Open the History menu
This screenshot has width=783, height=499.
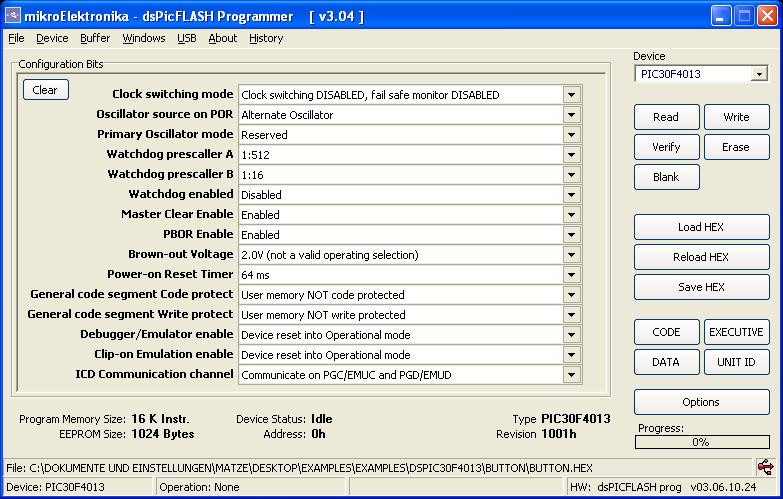pyautogui.click(x=266, y=38)
